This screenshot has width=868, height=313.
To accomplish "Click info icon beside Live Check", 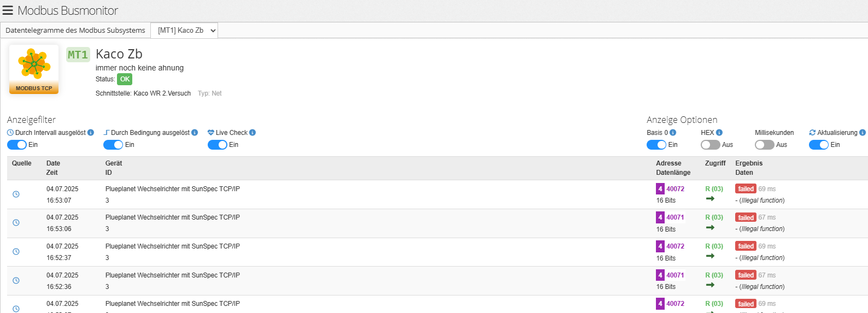I will pyautogui.click(x=253, y=133).
